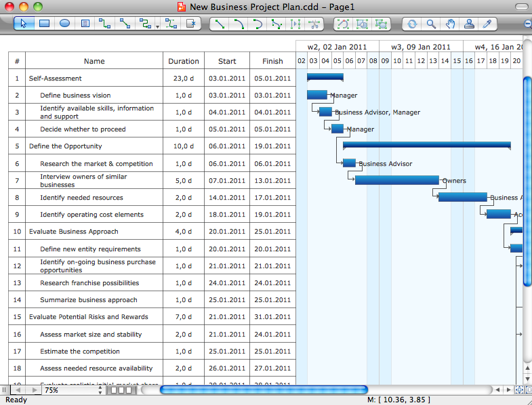The image size is (532, 405).
Task: Select the ellipse shape tool
Action: 64,24
